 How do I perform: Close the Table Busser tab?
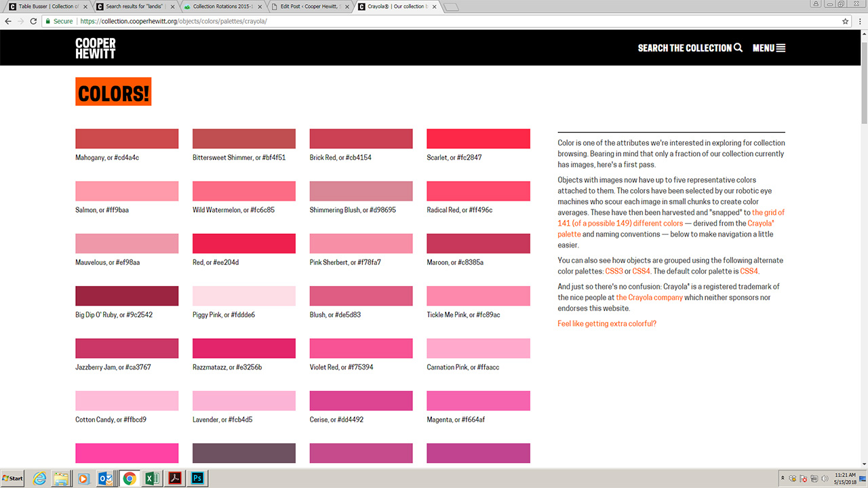[86, 7]
